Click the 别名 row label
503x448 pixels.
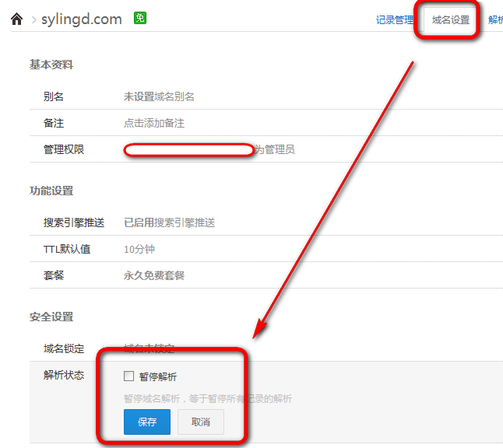click(x=54, y=96)
